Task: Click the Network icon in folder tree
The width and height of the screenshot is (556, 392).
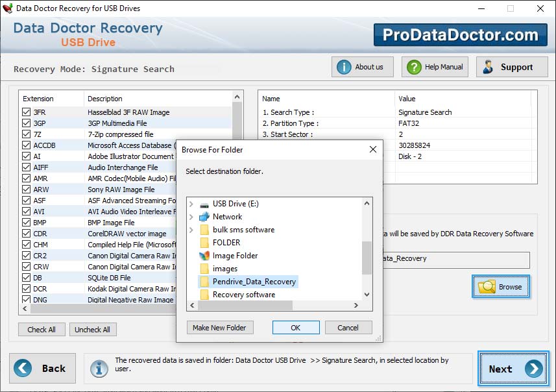Action: pyautogui.click(x=204, y=217)
